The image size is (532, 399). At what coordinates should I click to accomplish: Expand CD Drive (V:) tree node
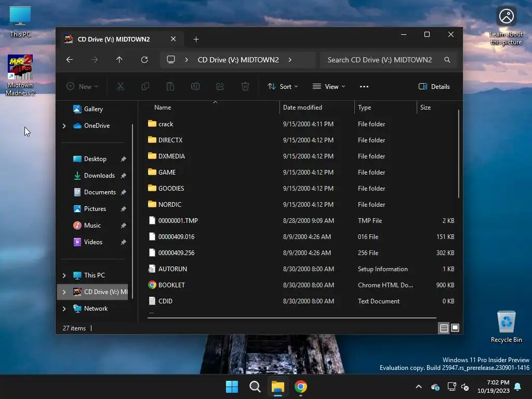coord(64,292)
